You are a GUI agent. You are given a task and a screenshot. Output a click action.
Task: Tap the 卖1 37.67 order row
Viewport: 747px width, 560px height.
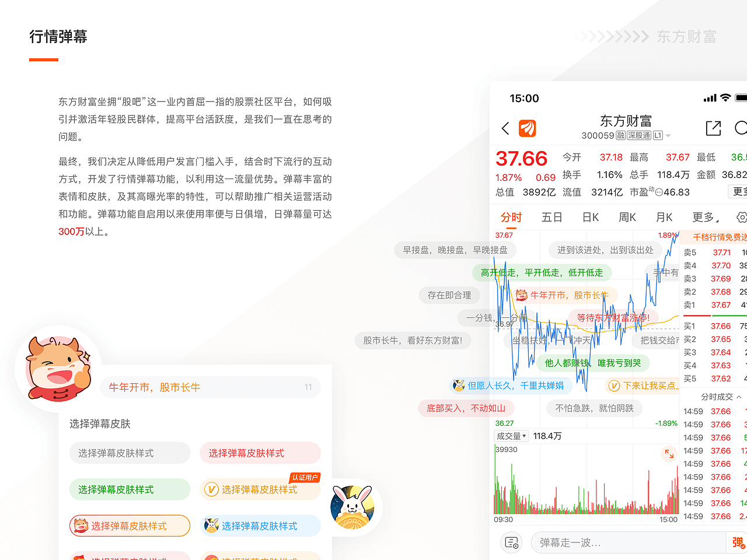(x=714, y=305)
